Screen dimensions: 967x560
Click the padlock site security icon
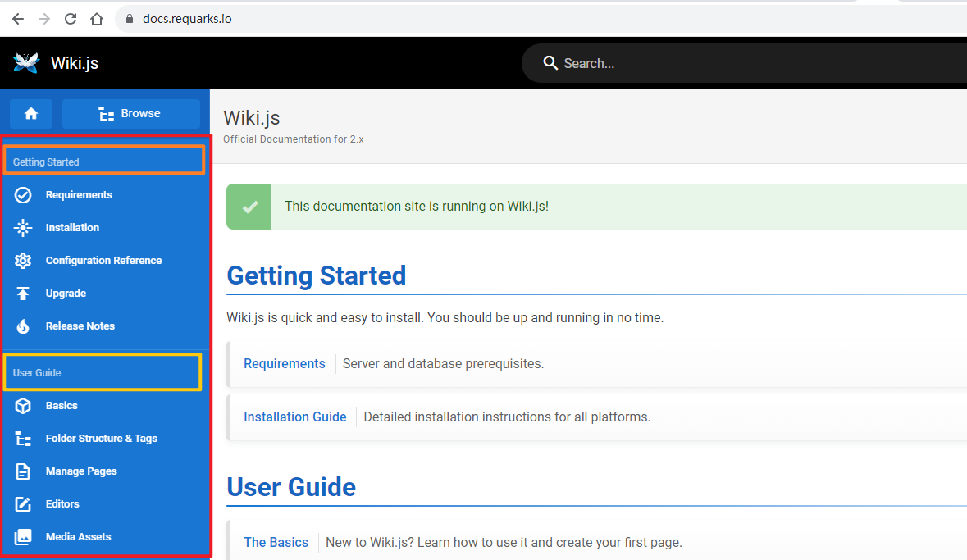pyautogui.click(x=130, y=19)
